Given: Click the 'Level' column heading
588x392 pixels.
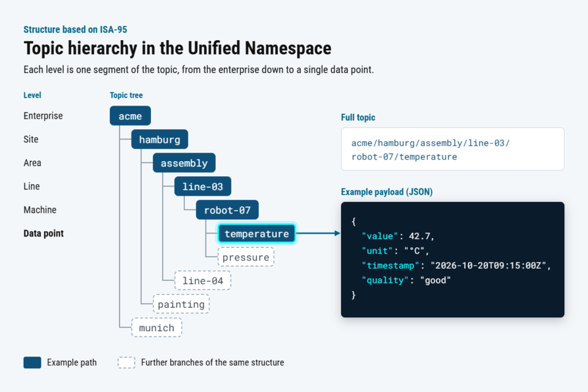Looking at the screenshot, I should pos(32,95).
